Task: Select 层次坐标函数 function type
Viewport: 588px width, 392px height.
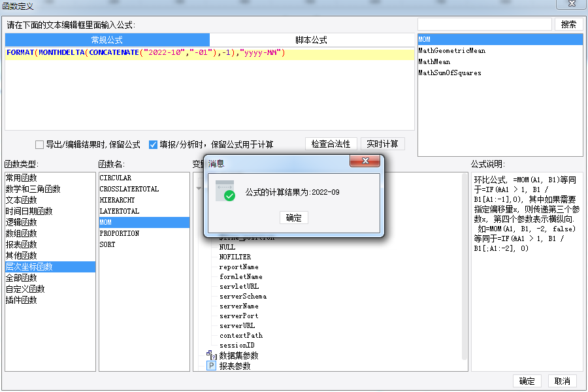Action: click(50, 267)
